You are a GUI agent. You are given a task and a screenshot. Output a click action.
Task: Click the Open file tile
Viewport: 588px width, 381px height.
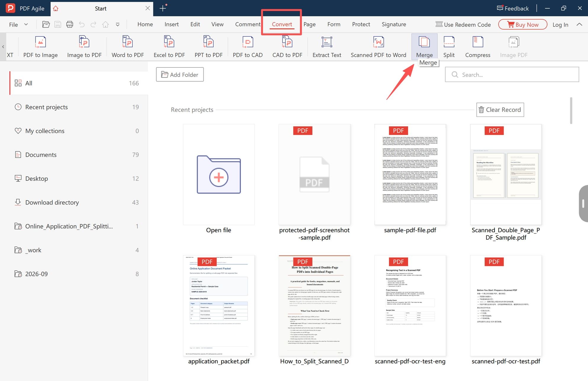219,174
